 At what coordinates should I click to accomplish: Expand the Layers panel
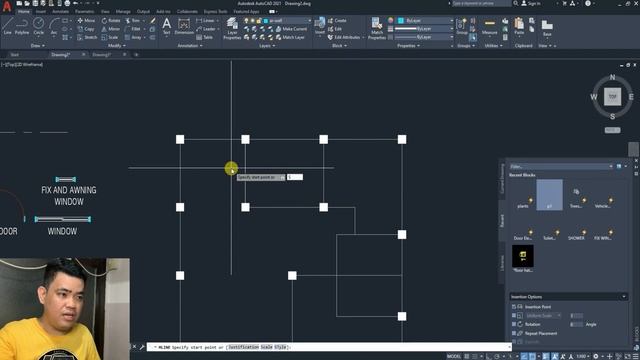point(267,46)
